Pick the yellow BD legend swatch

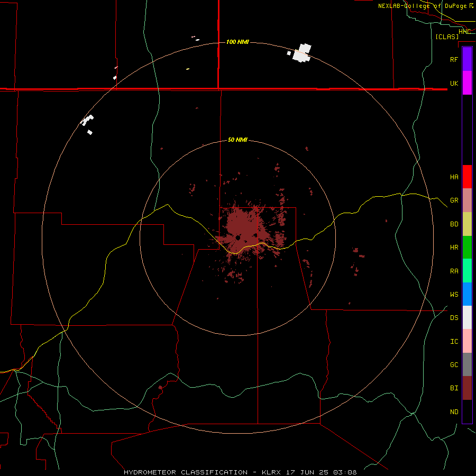pos(467,224)
